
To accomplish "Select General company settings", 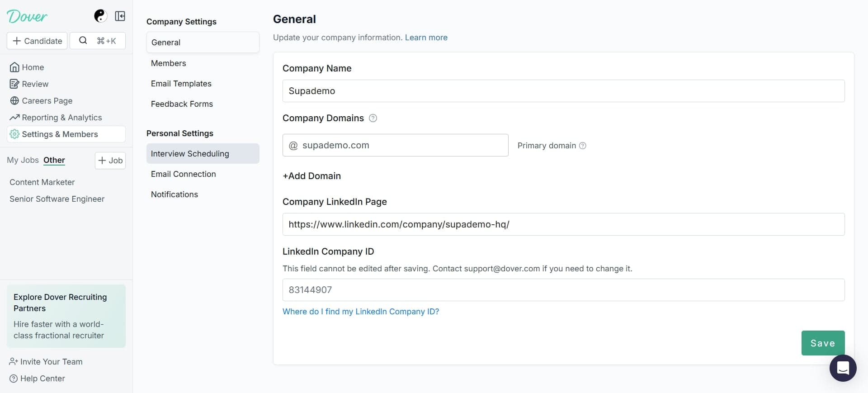I will pos(203,43).
